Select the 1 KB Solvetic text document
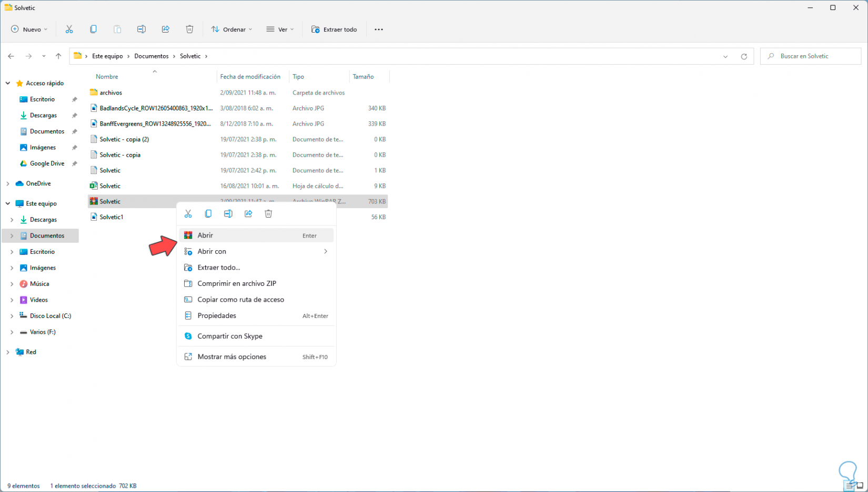The height and width of the screenshot is (492, 868). (238, 170)
